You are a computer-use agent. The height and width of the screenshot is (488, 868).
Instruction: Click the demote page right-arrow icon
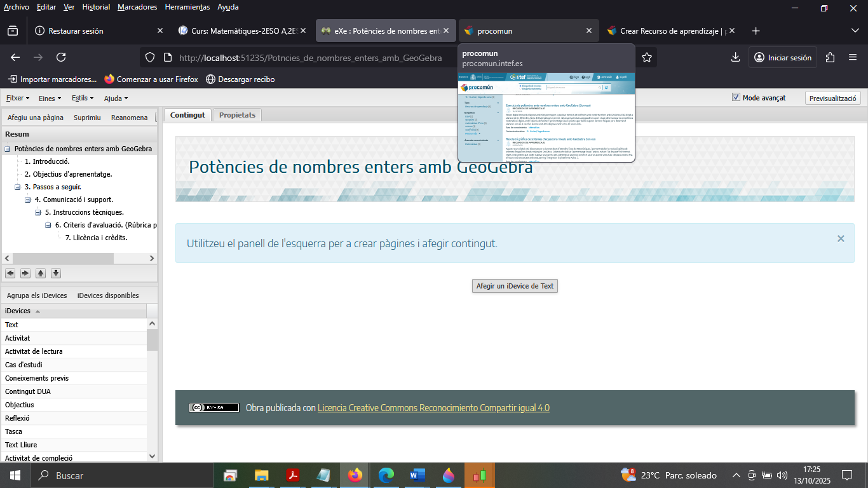25,273
